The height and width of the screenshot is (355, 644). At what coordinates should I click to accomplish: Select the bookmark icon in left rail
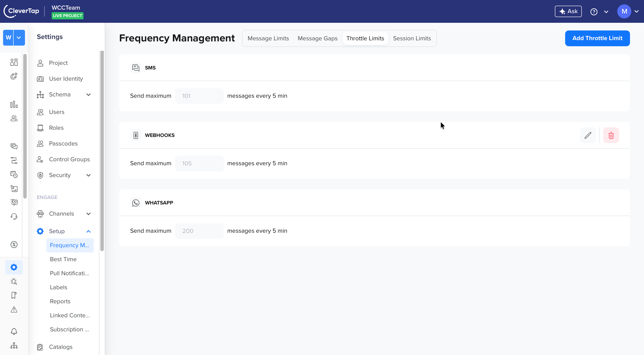(x=14, y=295)
